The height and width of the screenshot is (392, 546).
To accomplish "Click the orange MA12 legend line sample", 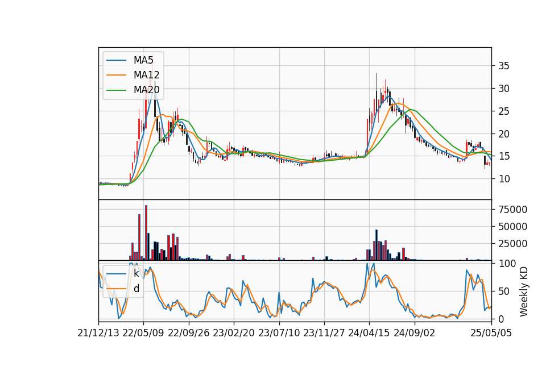I will coord(116,75).
